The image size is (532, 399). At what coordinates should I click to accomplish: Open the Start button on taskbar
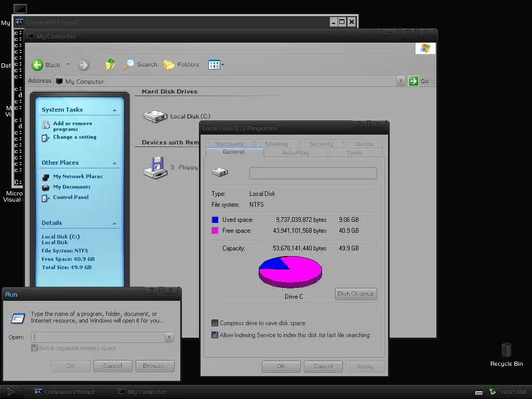(10, 392)
